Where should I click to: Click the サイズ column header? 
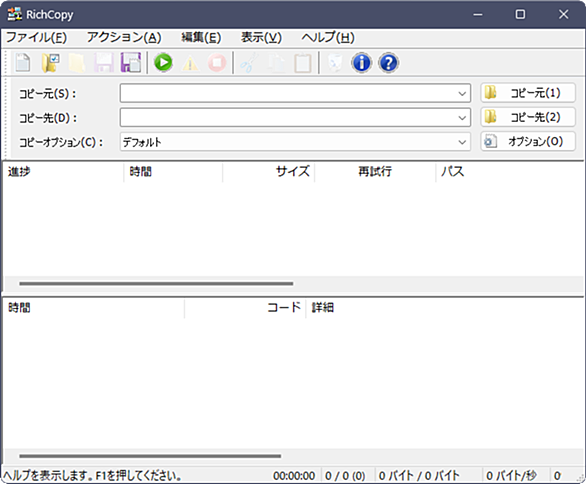(269, 172)
